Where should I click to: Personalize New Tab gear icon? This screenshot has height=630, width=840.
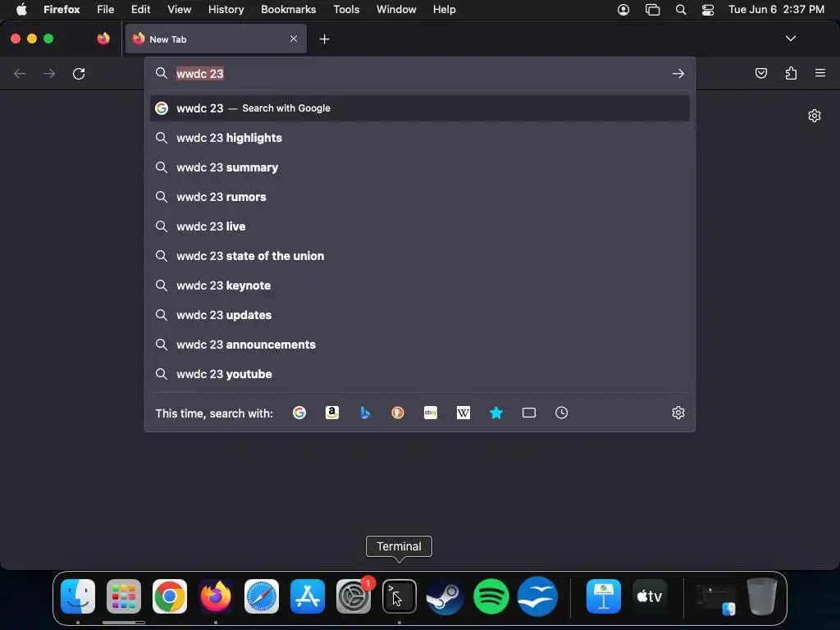(x=815, y=116)
